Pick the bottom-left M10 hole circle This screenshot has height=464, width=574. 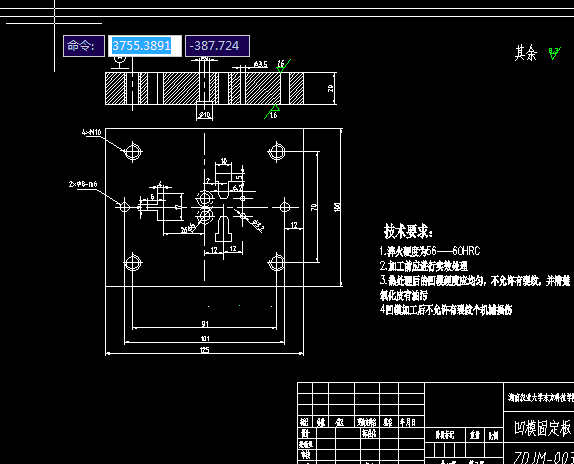pyautogui.click(x=133, y=263)
